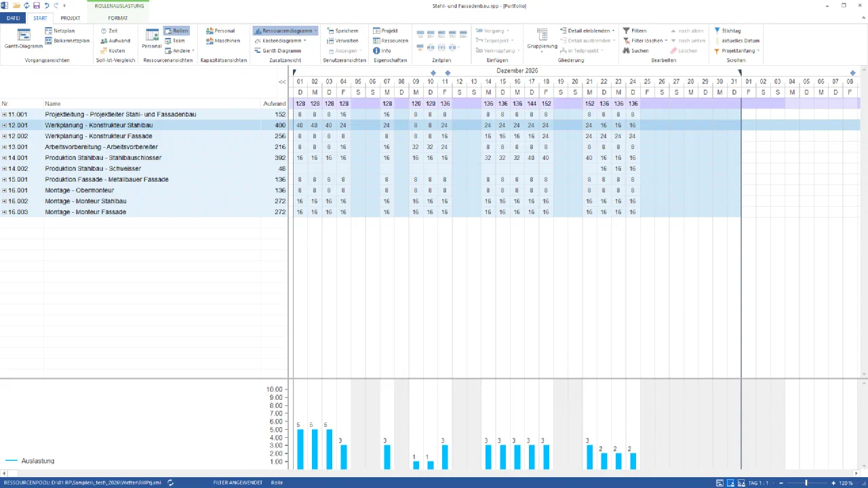The image size is (868, 488).
Task: Click the undo arrow in quick access toolbar
Action: (x=47, y=5)
